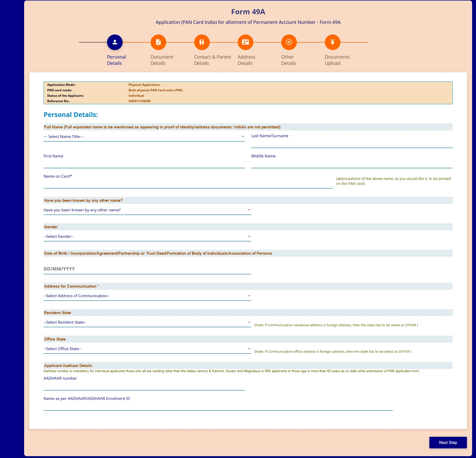Click the Address Details card icon

click(x=246, y=42)
